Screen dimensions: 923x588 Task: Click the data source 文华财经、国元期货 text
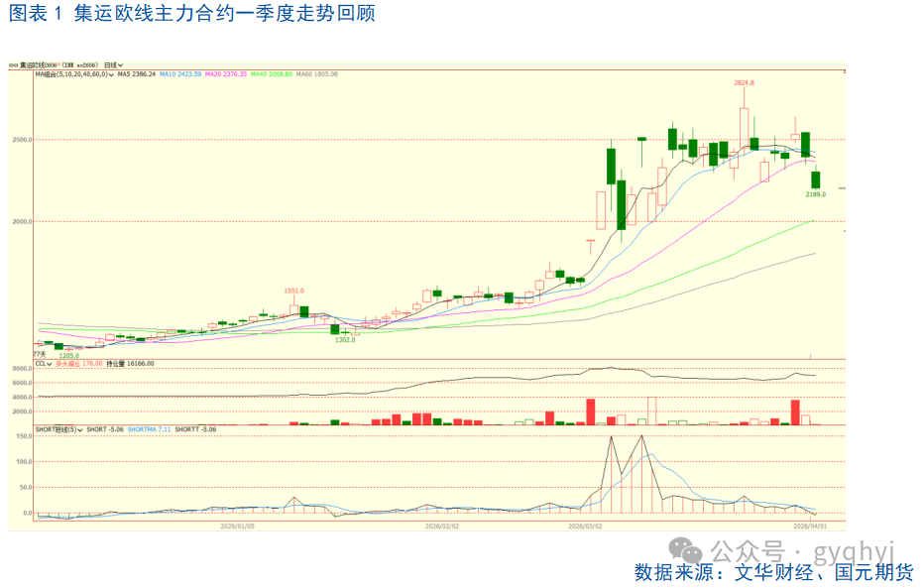(824, 572)
